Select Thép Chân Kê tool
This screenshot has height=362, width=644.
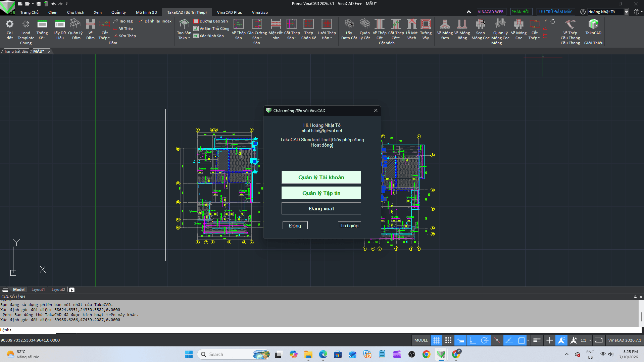[308, 30]
